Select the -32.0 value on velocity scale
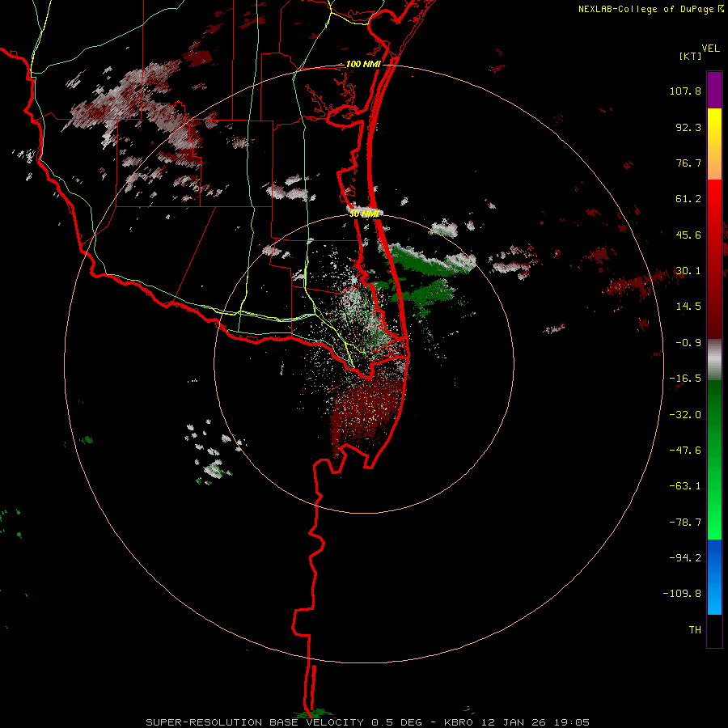This screenshot has height=728, width=728. coord(685,415)
